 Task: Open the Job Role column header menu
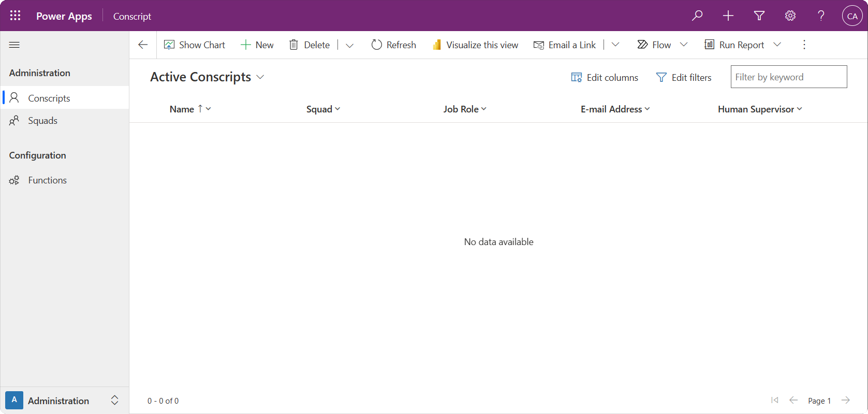[465, 109]
